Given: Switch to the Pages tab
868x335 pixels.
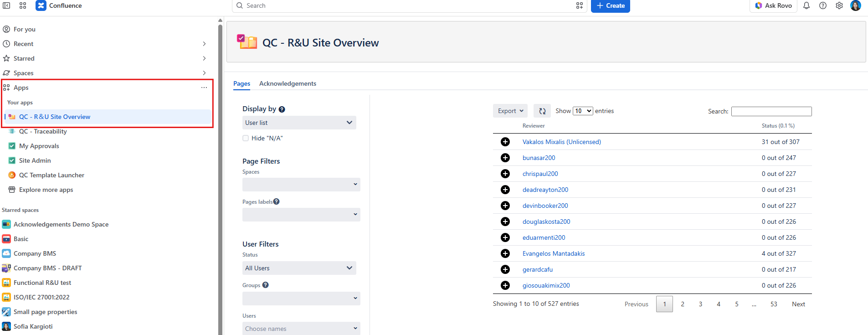Looking at the screenshot, I should point(241,83).
